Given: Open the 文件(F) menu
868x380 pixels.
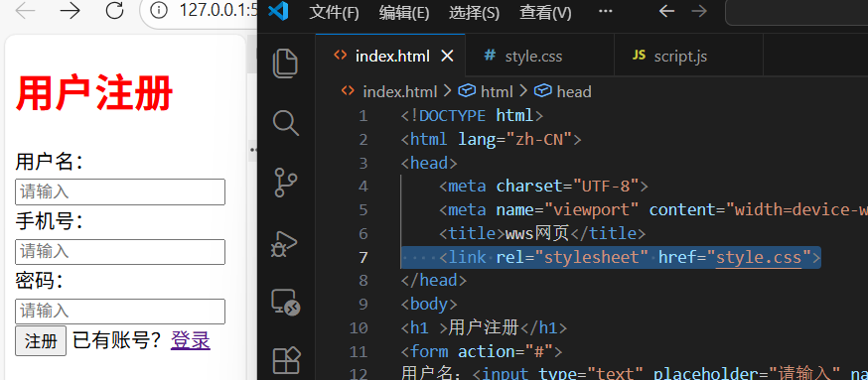Looking at the screenshot, I should click(x=334, y=13).
